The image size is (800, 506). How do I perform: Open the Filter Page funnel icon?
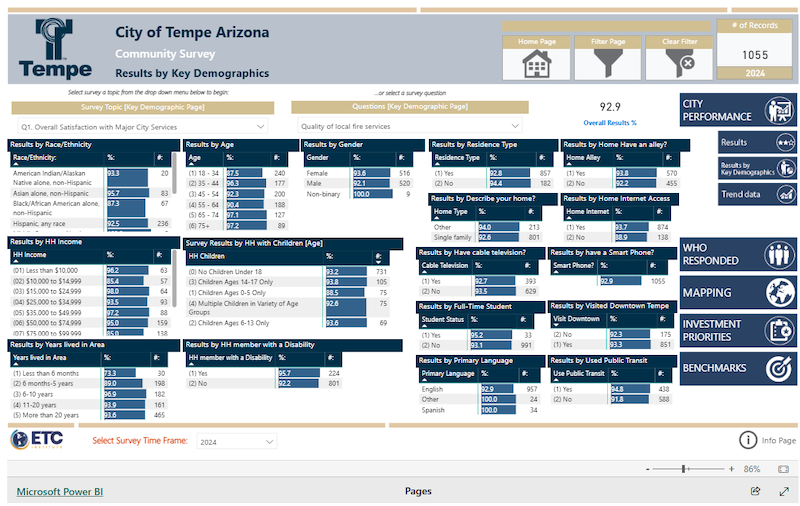(x=608, y=63)
